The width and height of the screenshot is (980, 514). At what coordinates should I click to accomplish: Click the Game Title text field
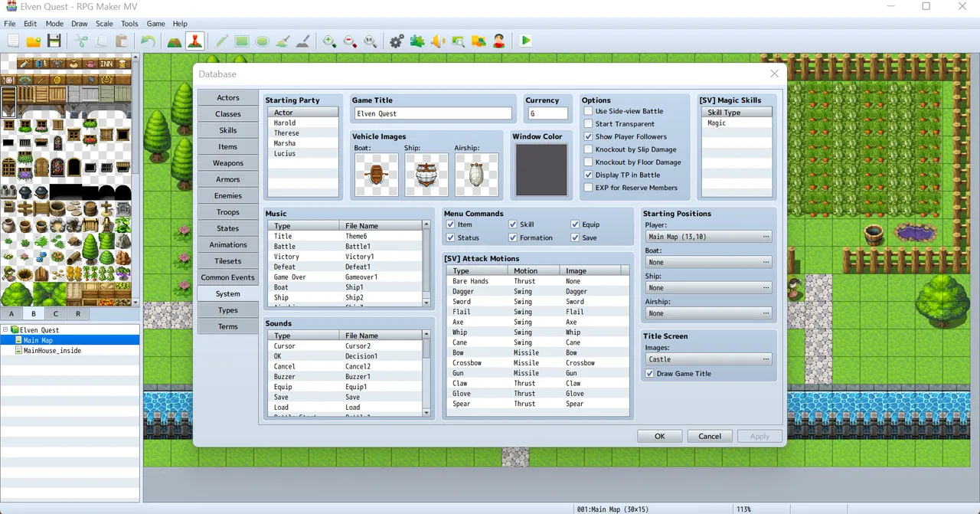click(433, 113)
